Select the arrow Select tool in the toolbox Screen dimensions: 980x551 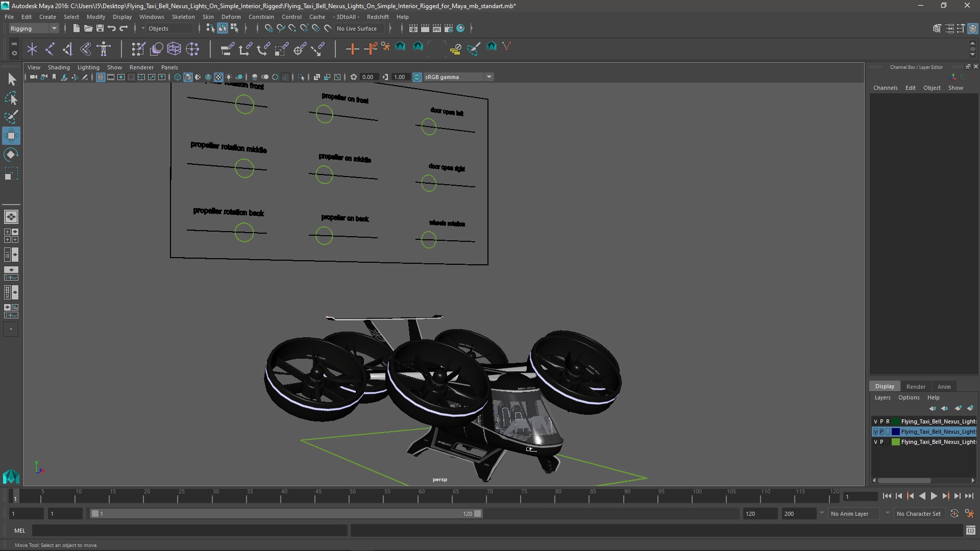tap(11, 79)
